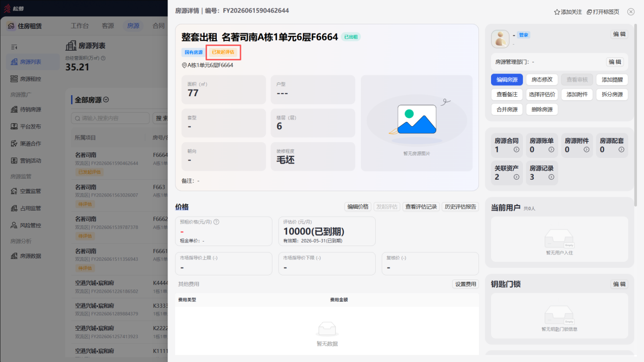Click 编辑 in the 钥匙门锁 section

[619, 284]
